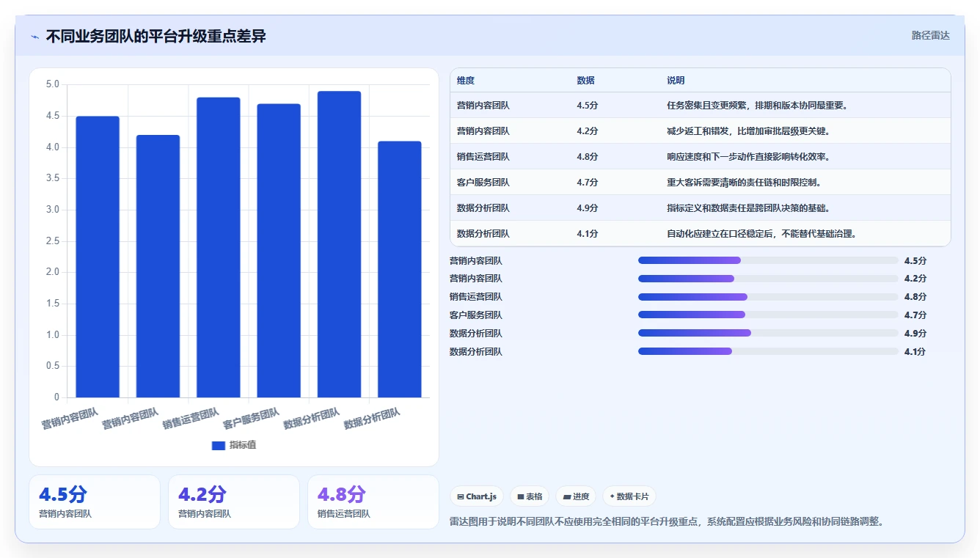Screen dimensions: 980x558
Task: Click the 4.9分 progress bar
Action: [768, 333]
